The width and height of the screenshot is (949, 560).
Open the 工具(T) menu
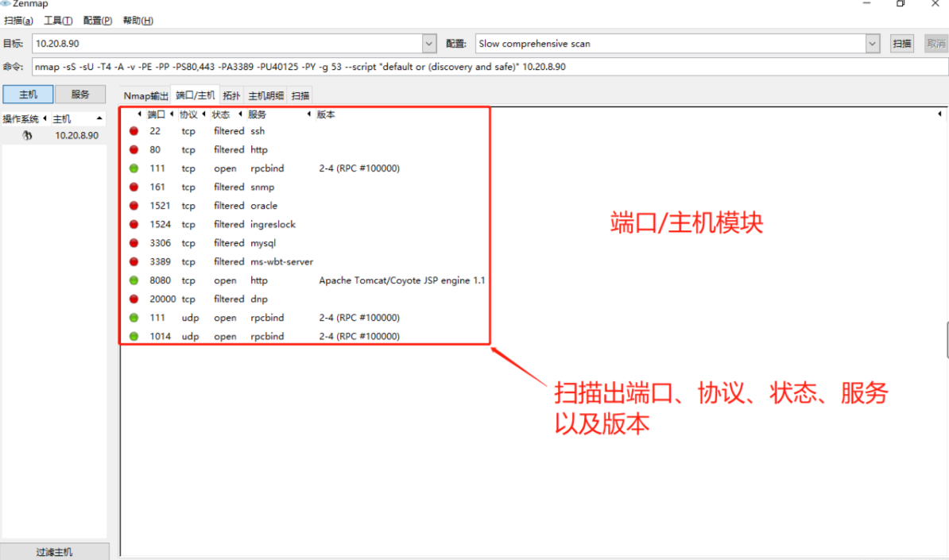coord(58,21)
